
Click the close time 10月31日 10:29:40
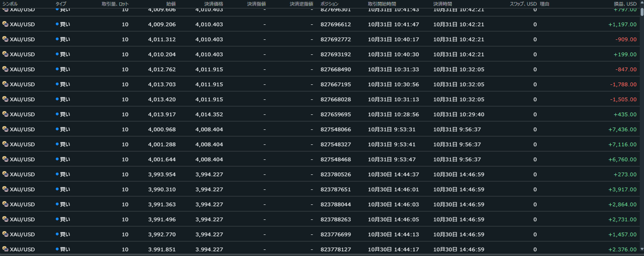pyautogui.click(x=459, y=114)
